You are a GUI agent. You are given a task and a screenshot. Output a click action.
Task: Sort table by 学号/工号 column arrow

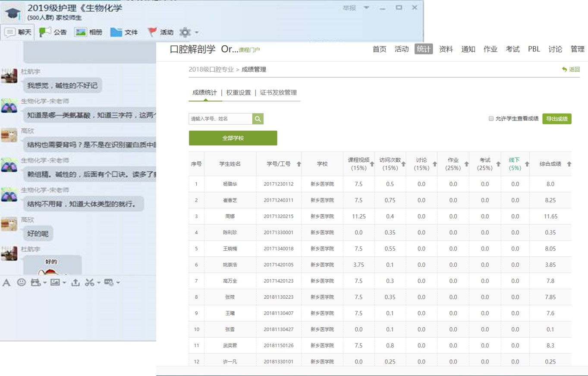pos(299,164)
